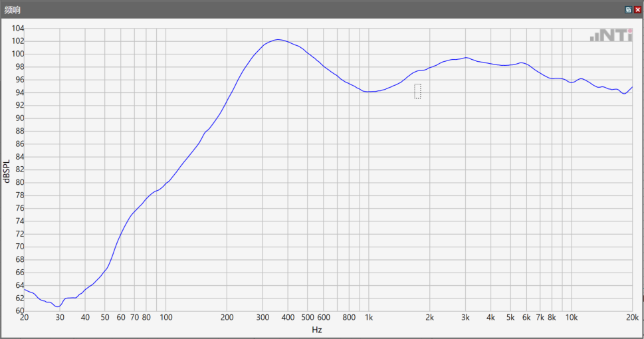
Task: Click the 频响 panel title
Action: 13,10
